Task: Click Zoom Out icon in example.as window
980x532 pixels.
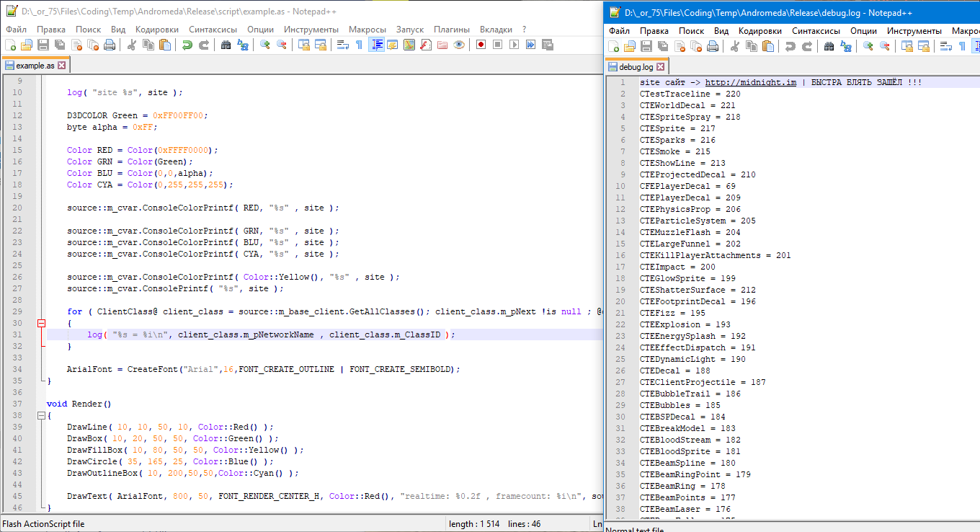Action: (282, 45)
